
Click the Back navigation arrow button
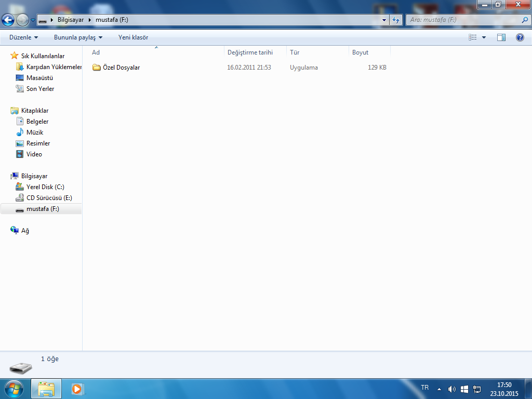(8, 20)
